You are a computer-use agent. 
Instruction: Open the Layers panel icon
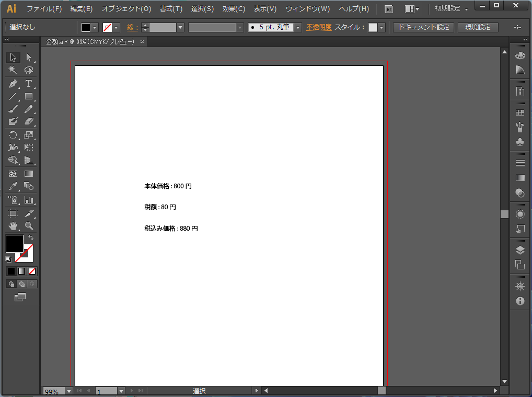click(520, 250)
